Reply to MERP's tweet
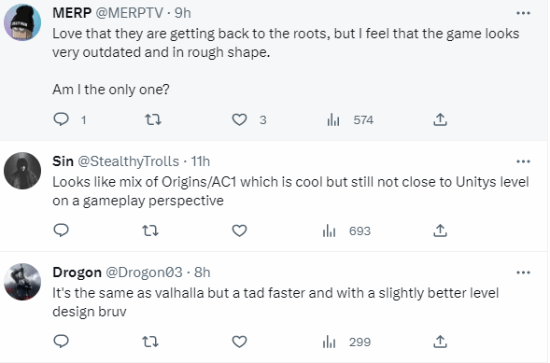The image size is (550, 363). 61,120
